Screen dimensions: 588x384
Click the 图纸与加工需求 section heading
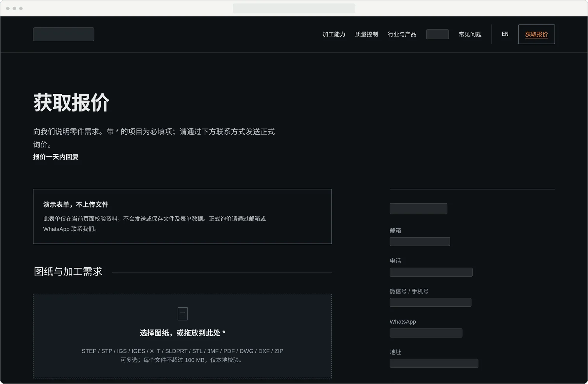click(68, 271)
